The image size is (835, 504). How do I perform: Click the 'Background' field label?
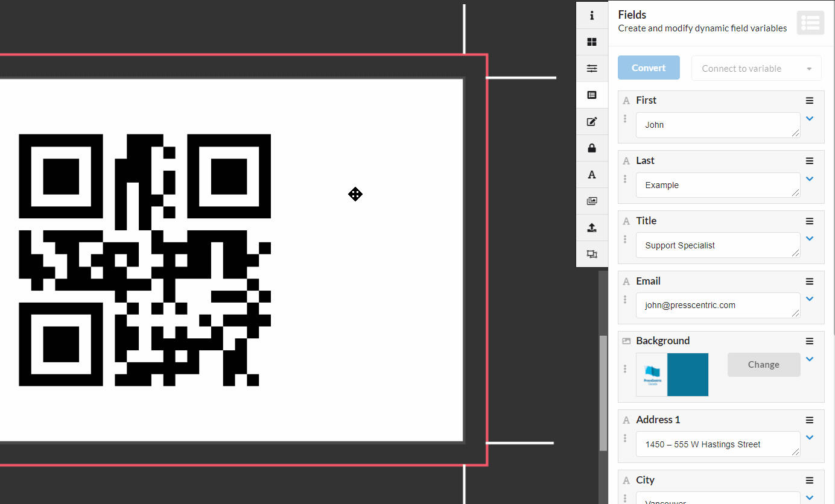click(662, 341)
